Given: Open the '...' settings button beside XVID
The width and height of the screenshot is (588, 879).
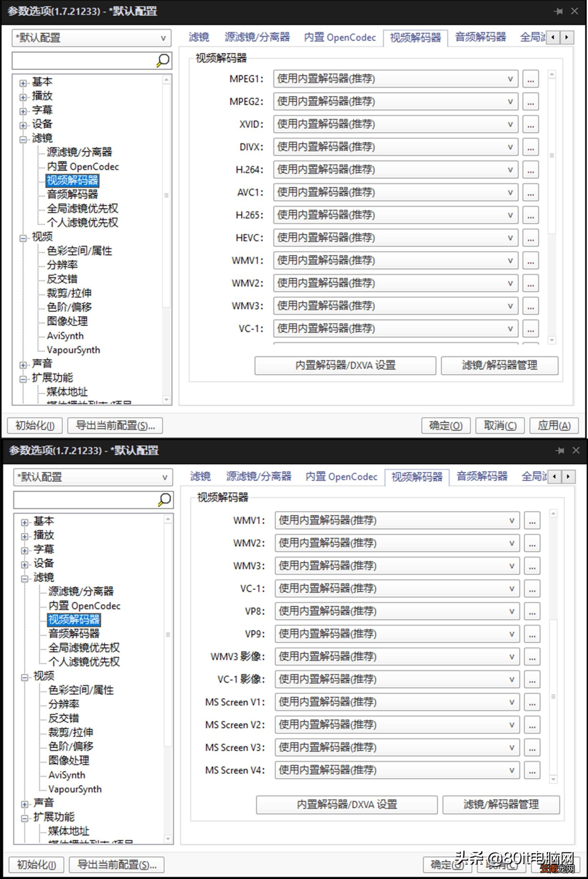Looking at the screenshot, I should [x=531, y=125].
